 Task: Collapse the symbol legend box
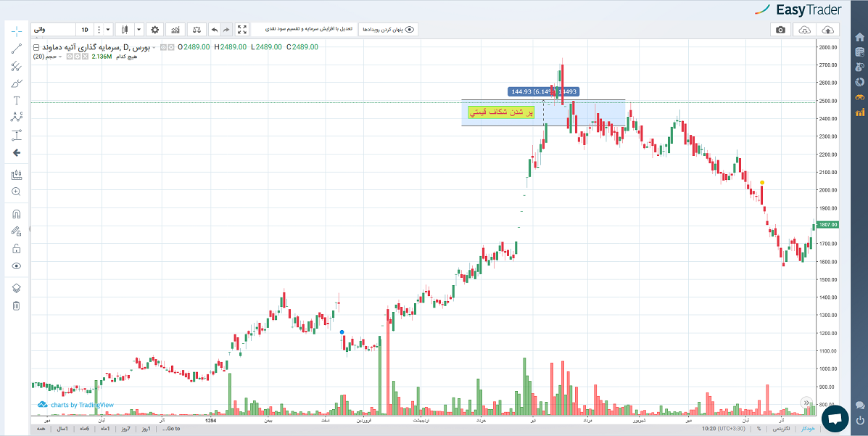[x=36, y=47]
